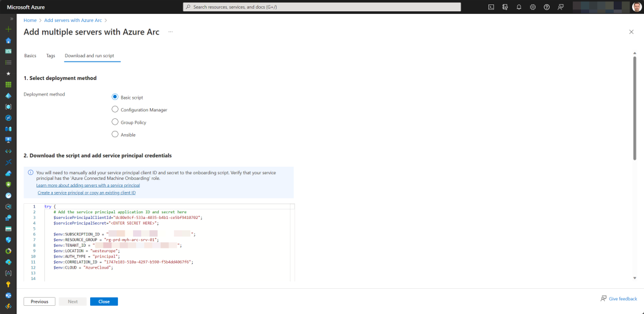Viewport: 644px width, 314px height.
Task: Select the Configuration Manager deployment method
Action: tap(115, 109)
